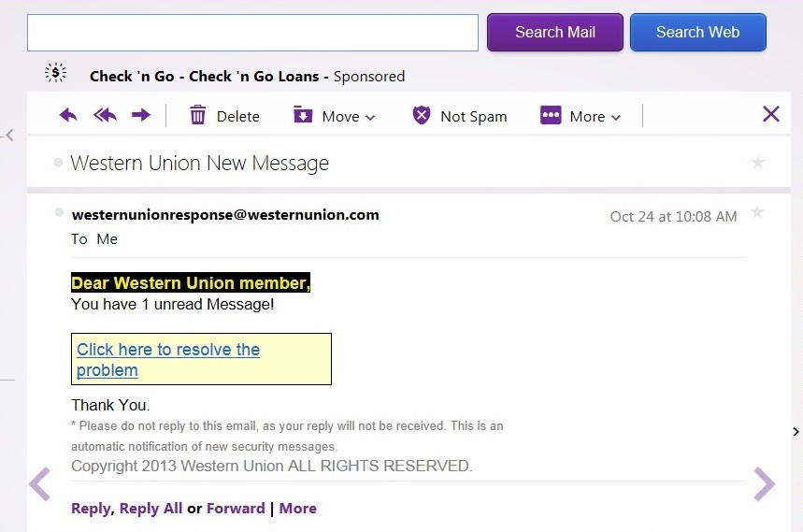803x532 pixels.
Task: Go to previous message with left chevron
Action: (x=40, y=484)
